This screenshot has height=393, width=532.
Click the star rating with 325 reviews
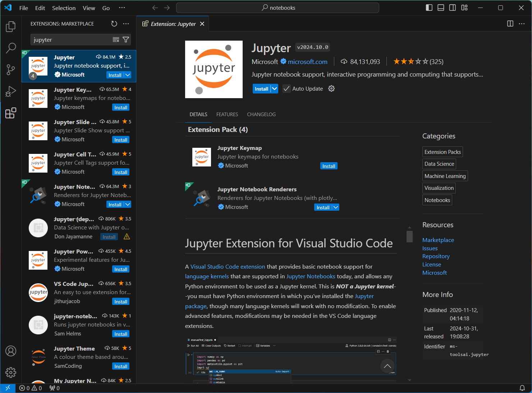pos(418,61)
